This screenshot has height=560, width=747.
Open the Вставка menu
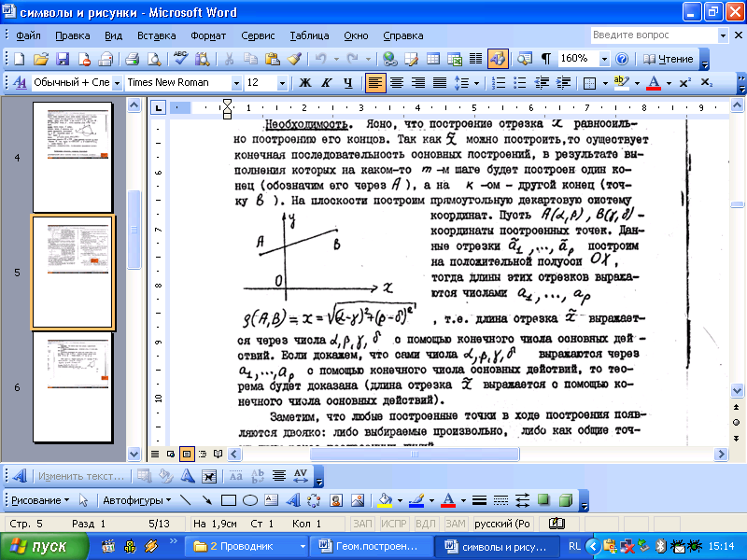pyautogui.click(x=156, y=35)
